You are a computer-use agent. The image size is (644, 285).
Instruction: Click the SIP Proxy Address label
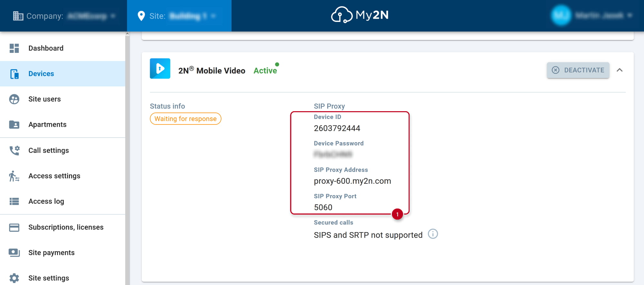click(341, 170)
